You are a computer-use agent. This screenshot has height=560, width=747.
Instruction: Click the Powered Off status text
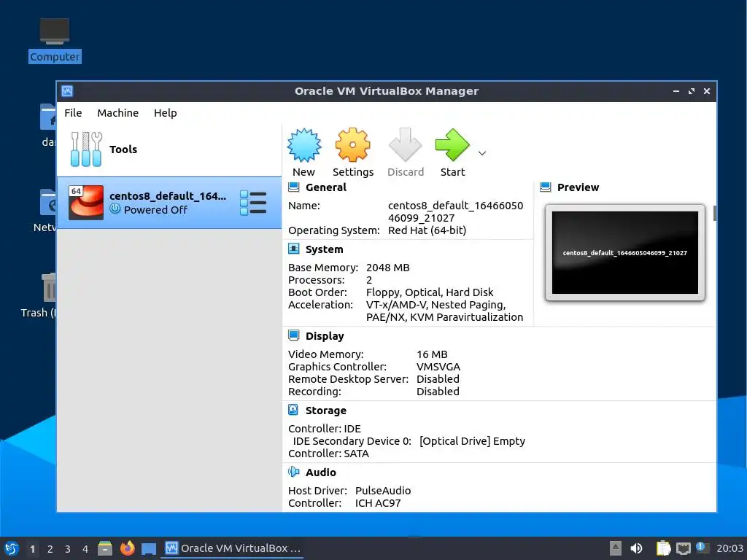coord(156,209)
